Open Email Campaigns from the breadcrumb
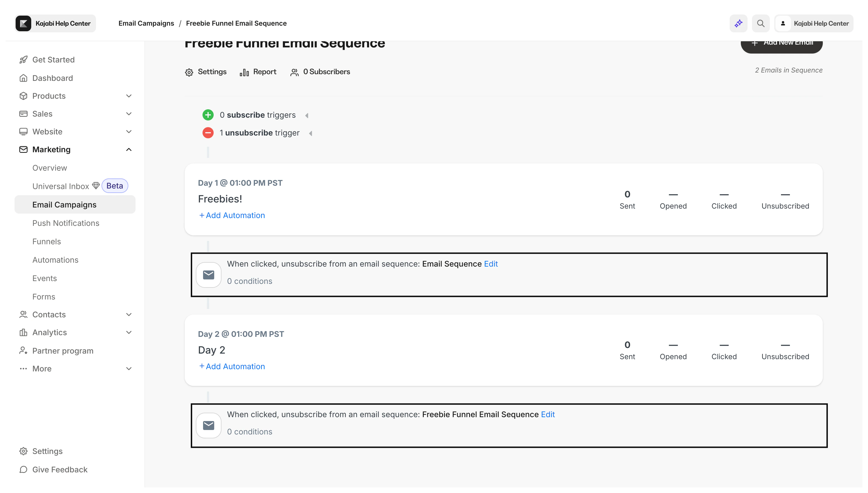 point(146,23)
